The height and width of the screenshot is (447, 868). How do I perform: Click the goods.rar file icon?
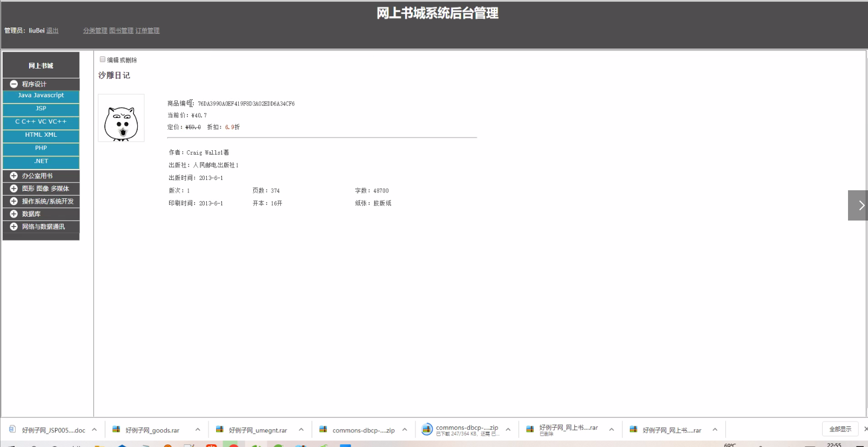[116, 430]
